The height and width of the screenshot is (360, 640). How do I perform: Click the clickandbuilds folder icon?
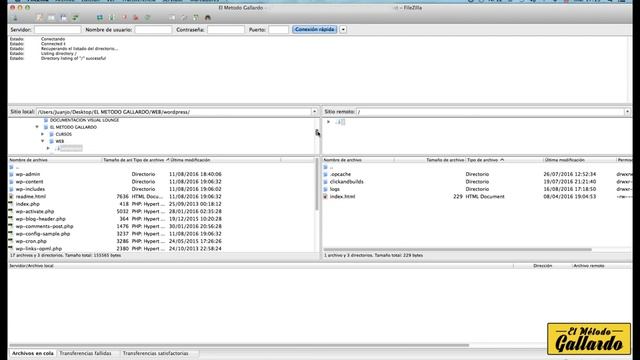325,182
